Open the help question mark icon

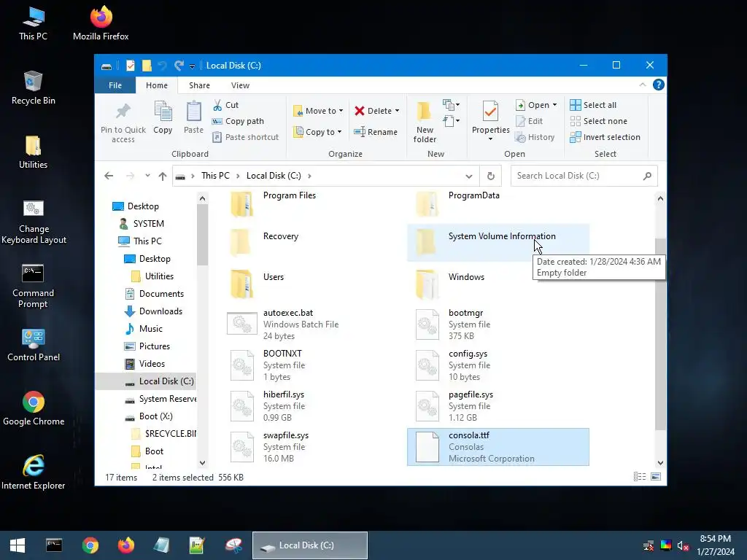(x=659, y=85)
